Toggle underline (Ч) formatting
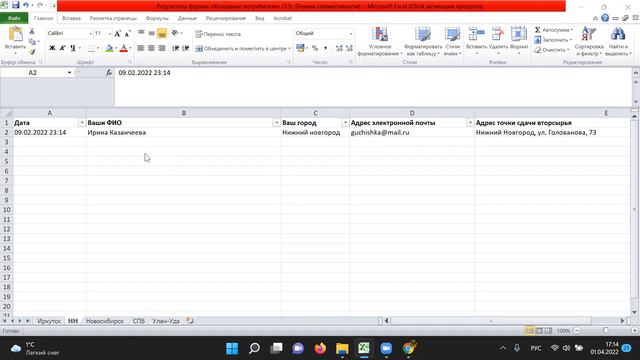Screen dimensions: 640x360 click(x=73, y=48)
